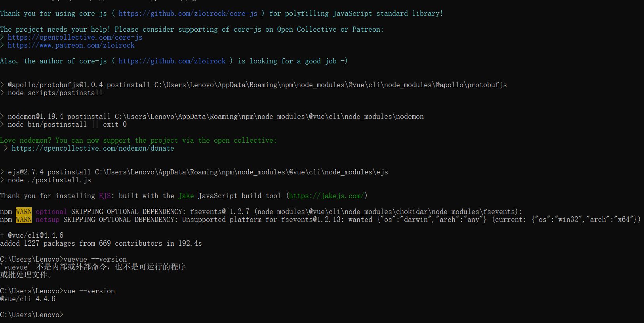Click the green Jake word
Viewport: 644px width, 323px height.
point(186,196)
